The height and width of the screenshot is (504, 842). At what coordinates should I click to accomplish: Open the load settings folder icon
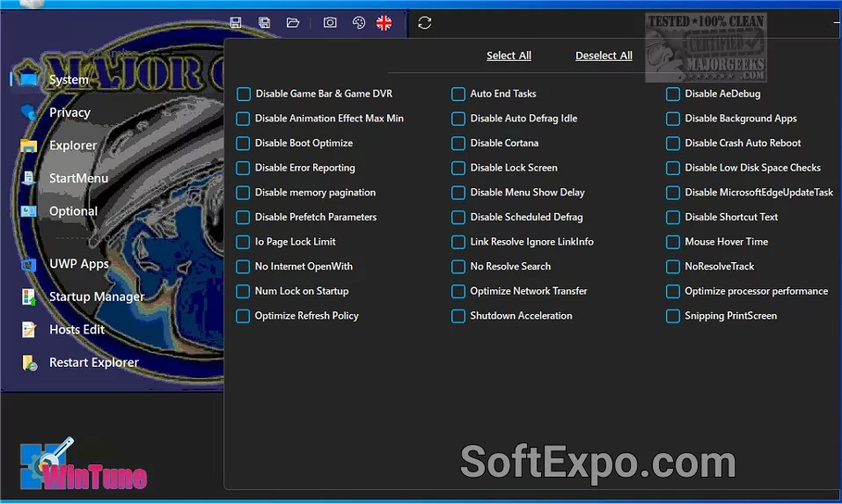(x=293, y=23)
